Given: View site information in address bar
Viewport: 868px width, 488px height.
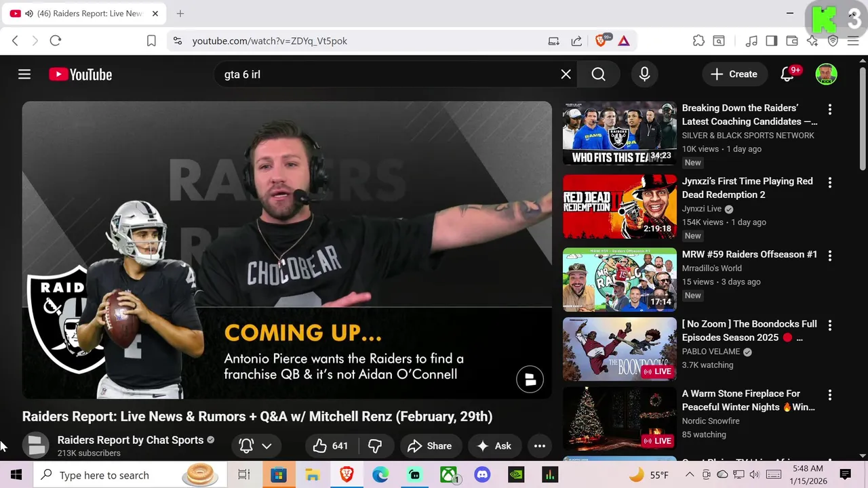Looking at the screenshot, I should pyautogui.click(x=178, y=41).
